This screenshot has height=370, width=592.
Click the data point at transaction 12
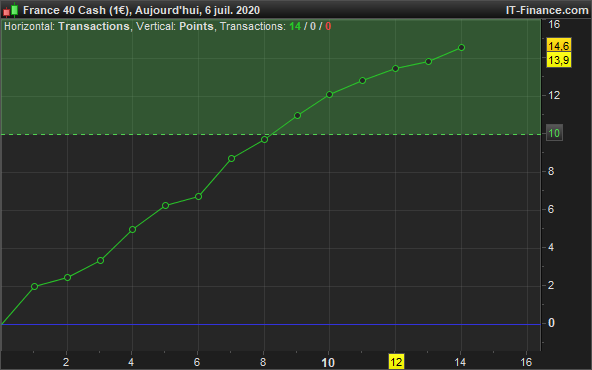pyautogui.click(x=395, y=68)
